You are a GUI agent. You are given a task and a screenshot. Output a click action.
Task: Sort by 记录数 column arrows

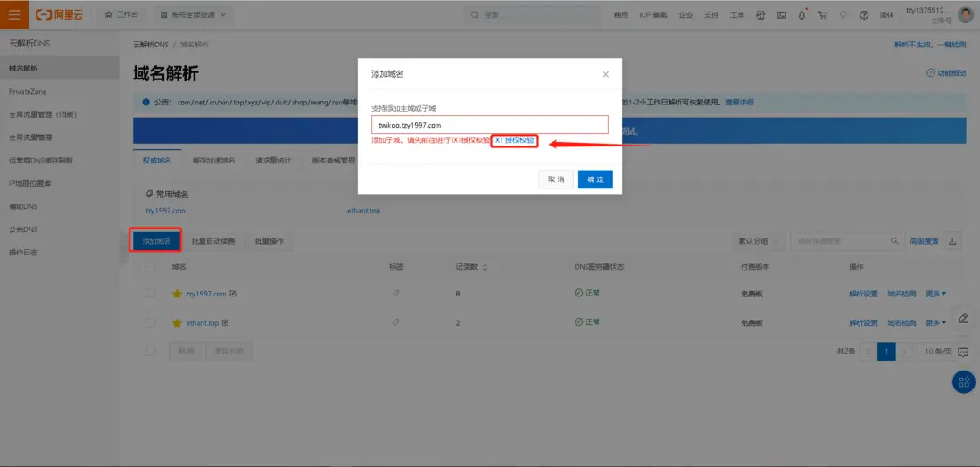click(485, 267)
